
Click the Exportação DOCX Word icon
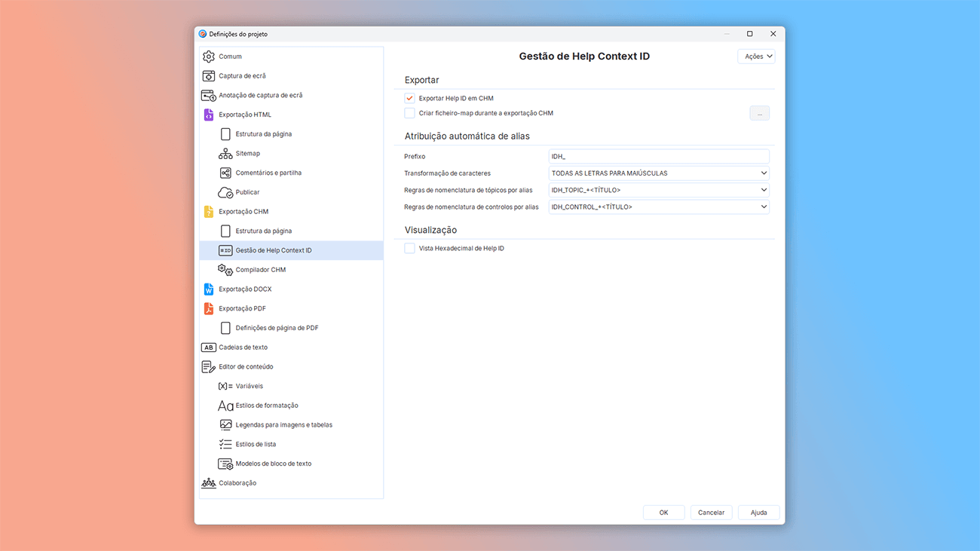pyautogui.click(x=209, y=289)
